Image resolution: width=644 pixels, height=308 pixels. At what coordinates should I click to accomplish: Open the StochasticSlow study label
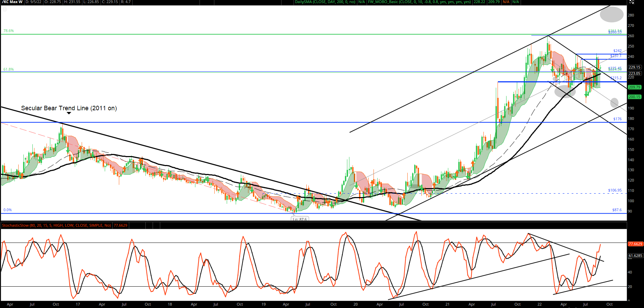coord(57,225)
